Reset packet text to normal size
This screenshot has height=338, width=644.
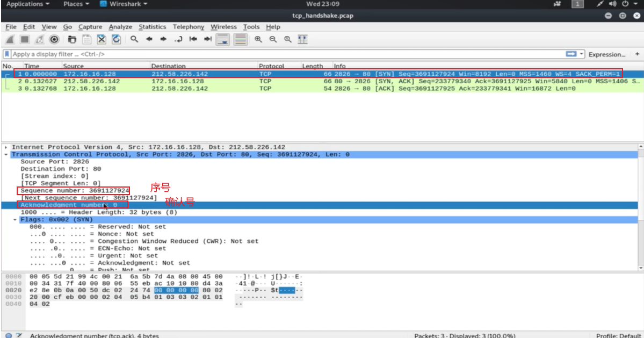point(288,39)
